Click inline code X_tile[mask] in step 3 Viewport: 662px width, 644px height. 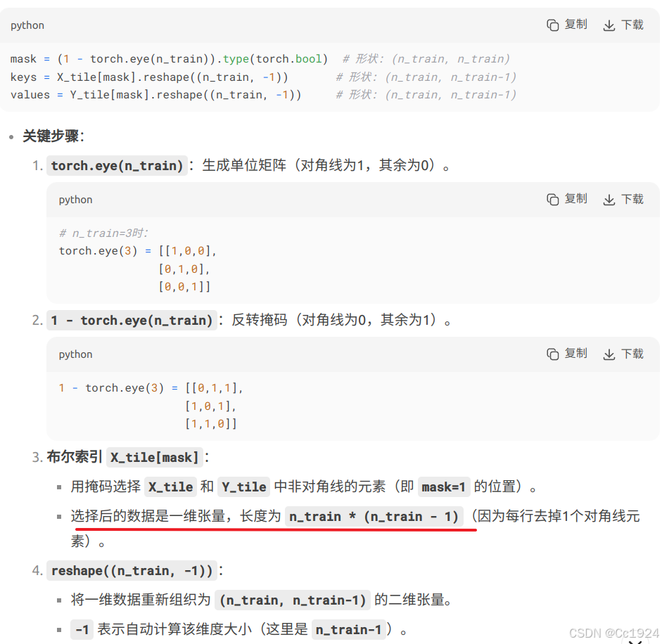(155, 458)
